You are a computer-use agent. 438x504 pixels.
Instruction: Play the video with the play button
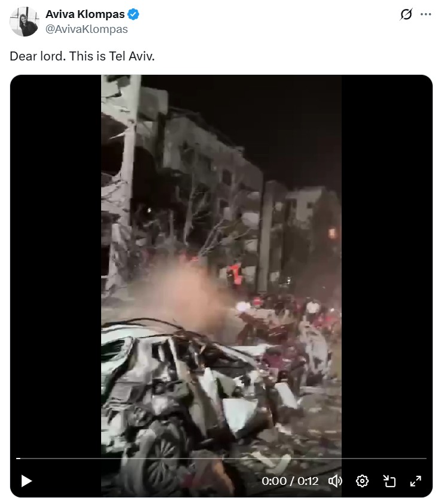tap(26, 481)
